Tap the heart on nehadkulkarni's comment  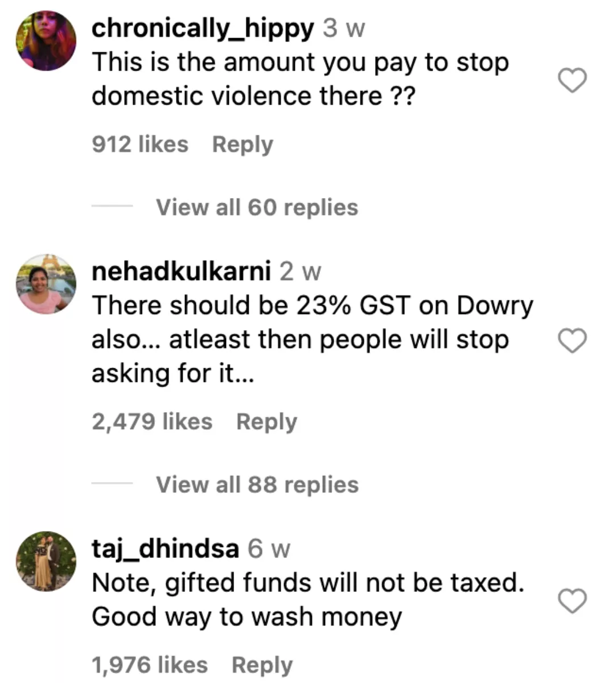coord(572,340)
